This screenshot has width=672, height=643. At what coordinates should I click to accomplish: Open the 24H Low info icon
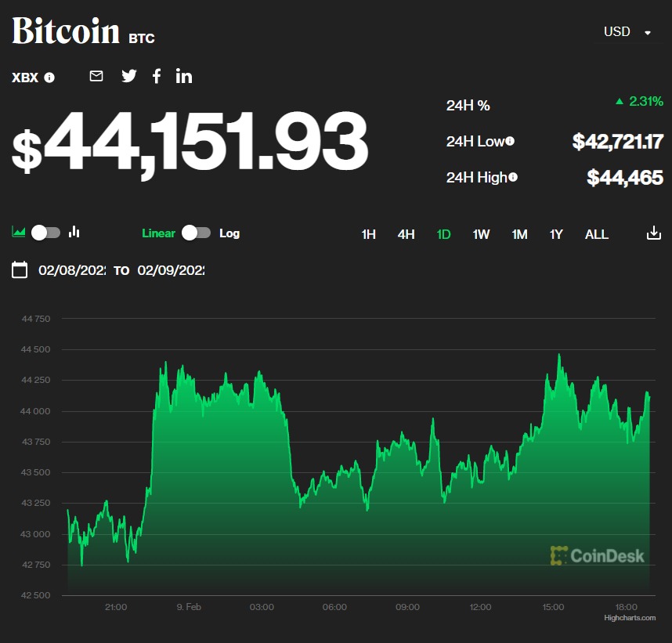click(x=510, y=141)
